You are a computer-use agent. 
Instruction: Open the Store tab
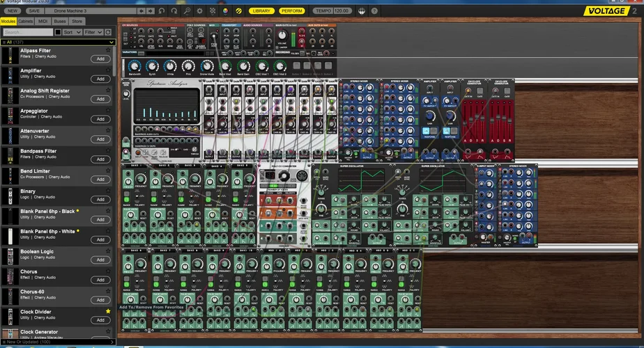[77, 22]
